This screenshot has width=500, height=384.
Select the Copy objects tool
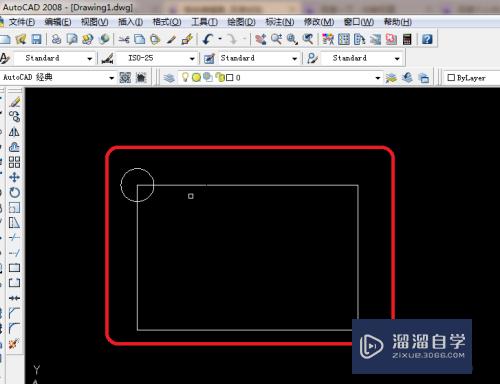click(15, 116)
